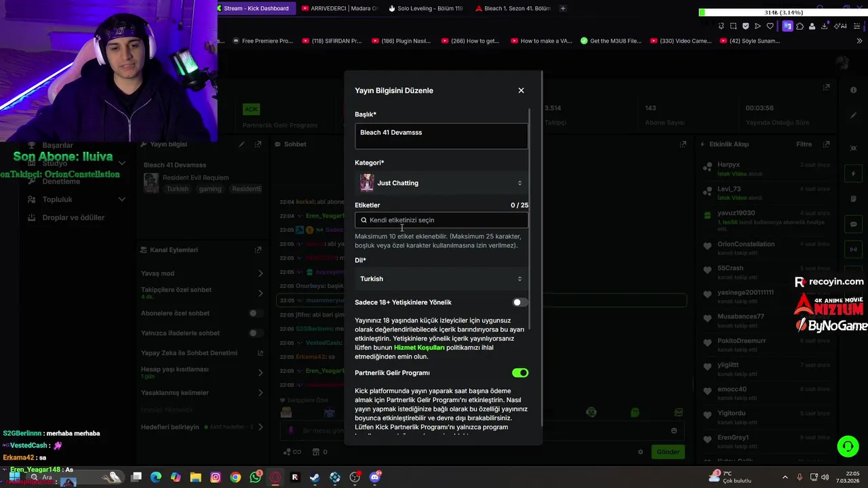The width and height of the screenshot is (868, 488).
Task: Toggle broadcast signal icon in right sidebar
Action: [x=853, y=249]
